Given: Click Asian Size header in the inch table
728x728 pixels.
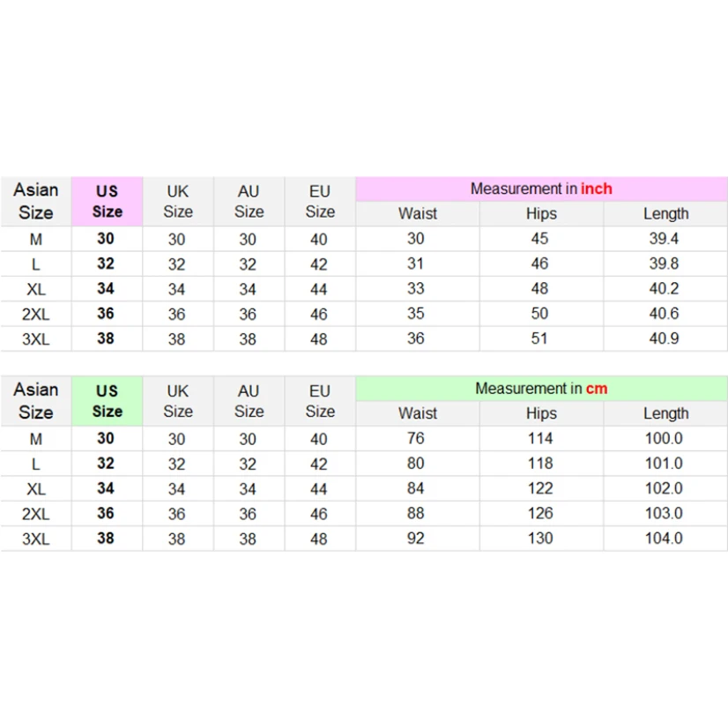Looking at the screenshot, I should pyautogui.click(x=36, y=202).
